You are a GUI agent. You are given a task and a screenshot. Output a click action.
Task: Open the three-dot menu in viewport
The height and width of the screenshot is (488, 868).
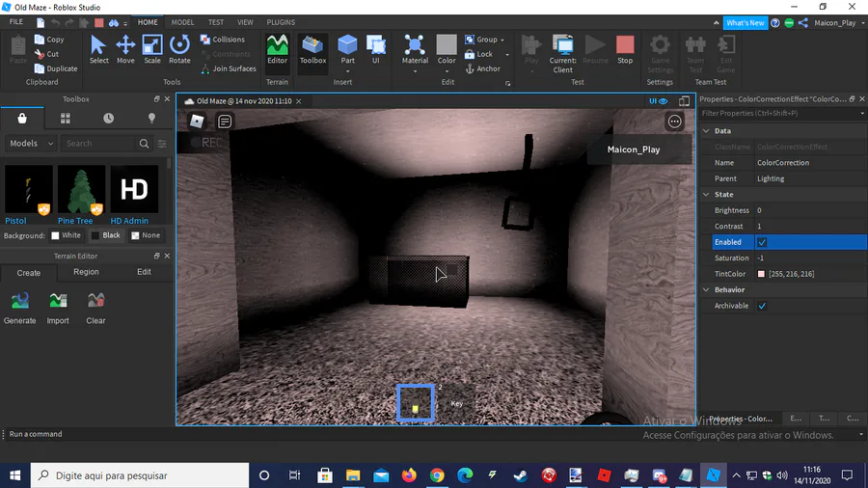[674, 122]
